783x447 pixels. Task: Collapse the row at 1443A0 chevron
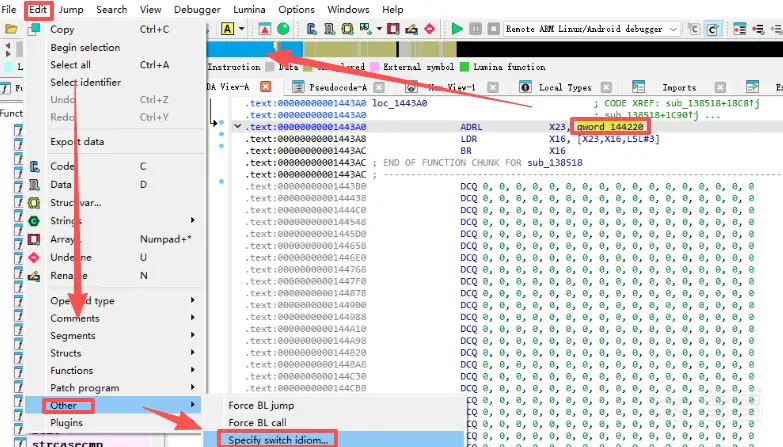point(238,126)
